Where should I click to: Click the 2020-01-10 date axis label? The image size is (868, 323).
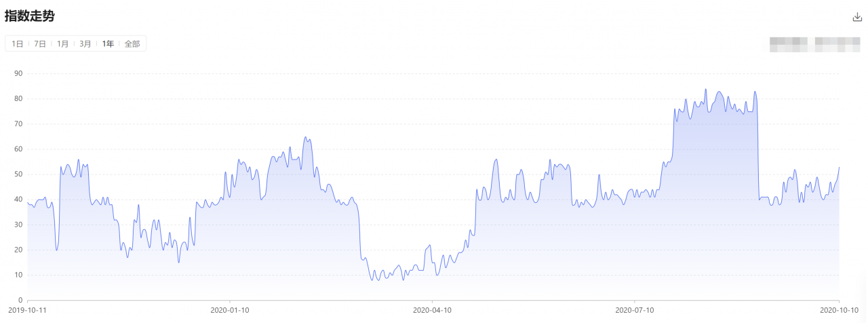pos(230,310)
